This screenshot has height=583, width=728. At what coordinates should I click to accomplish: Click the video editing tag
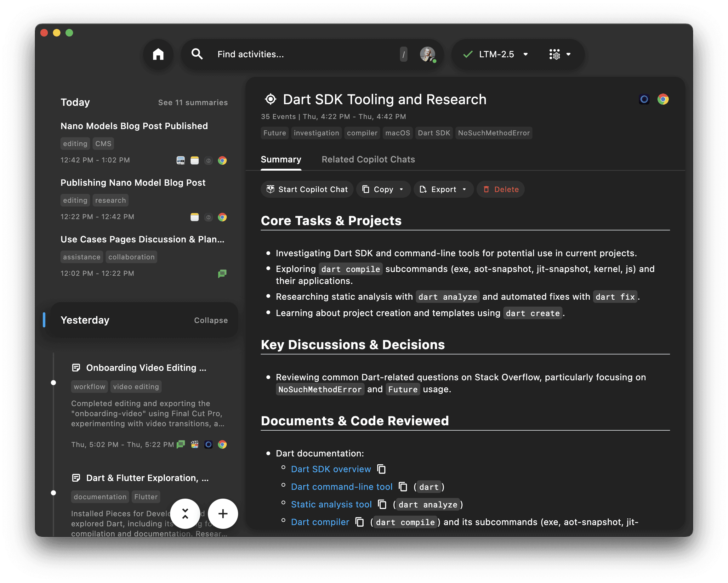tap(136, 387)
